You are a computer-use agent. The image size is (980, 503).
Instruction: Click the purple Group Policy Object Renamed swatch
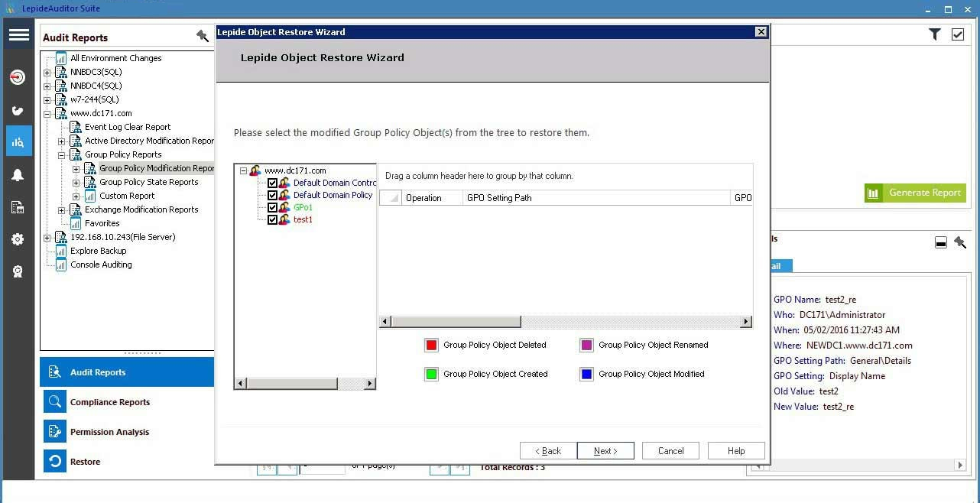coord(586,346)
